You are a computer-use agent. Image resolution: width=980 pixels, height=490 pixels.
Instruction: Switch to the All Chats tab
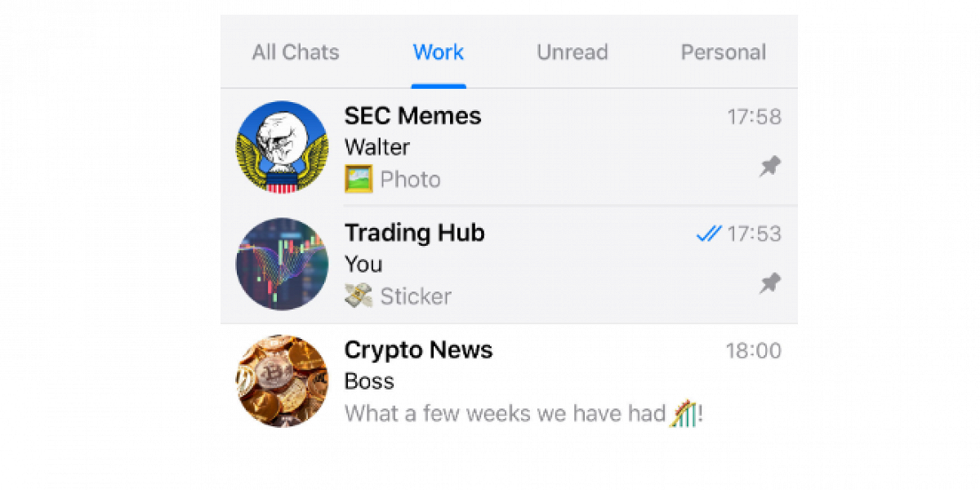pyautogui.click(x=295, y=52)
